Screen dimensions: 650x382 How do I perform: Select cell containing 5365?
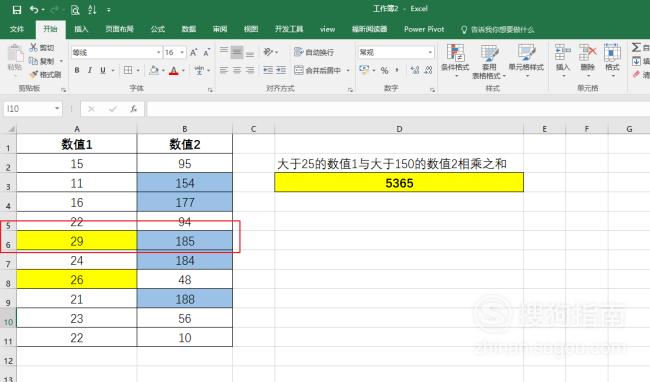[x=399, y=183]
